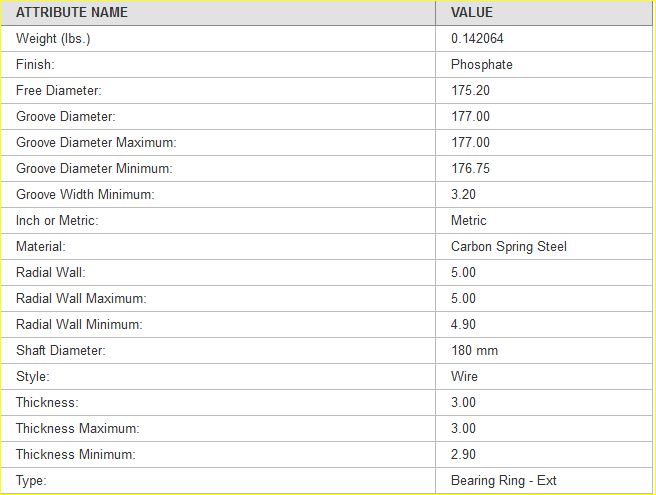
Task: Click the Style: label
Action: coord(33,377)
